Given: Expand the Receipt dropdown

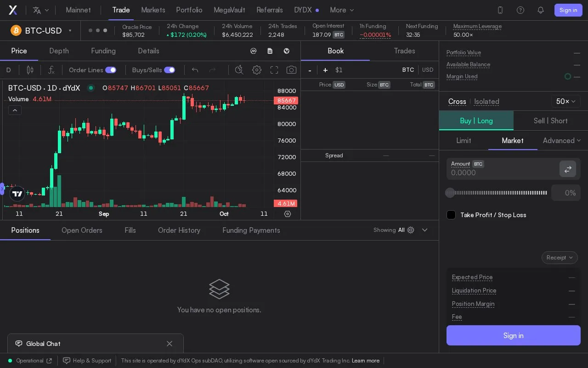Looking at the screenshot, I should (560, 258).
